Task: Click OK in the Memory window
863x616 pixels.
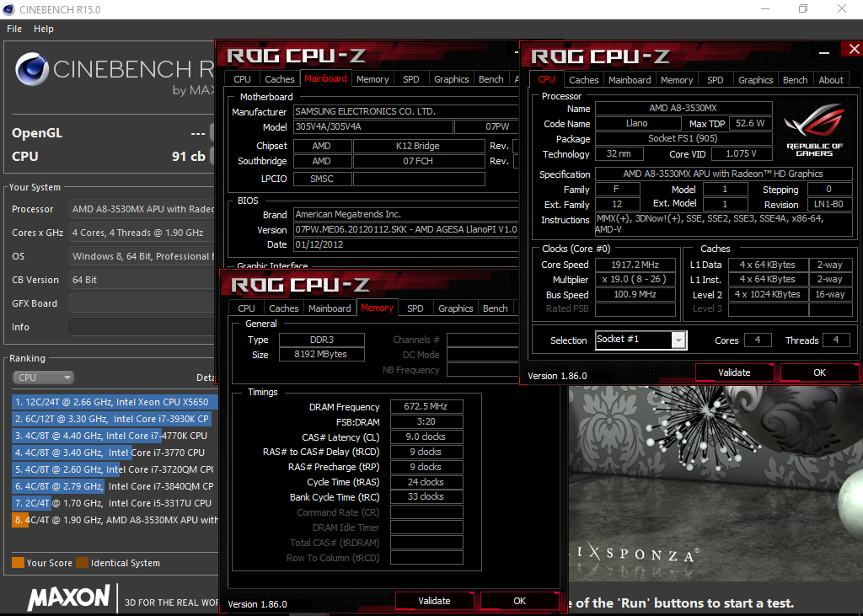Action: coord(519,601)
